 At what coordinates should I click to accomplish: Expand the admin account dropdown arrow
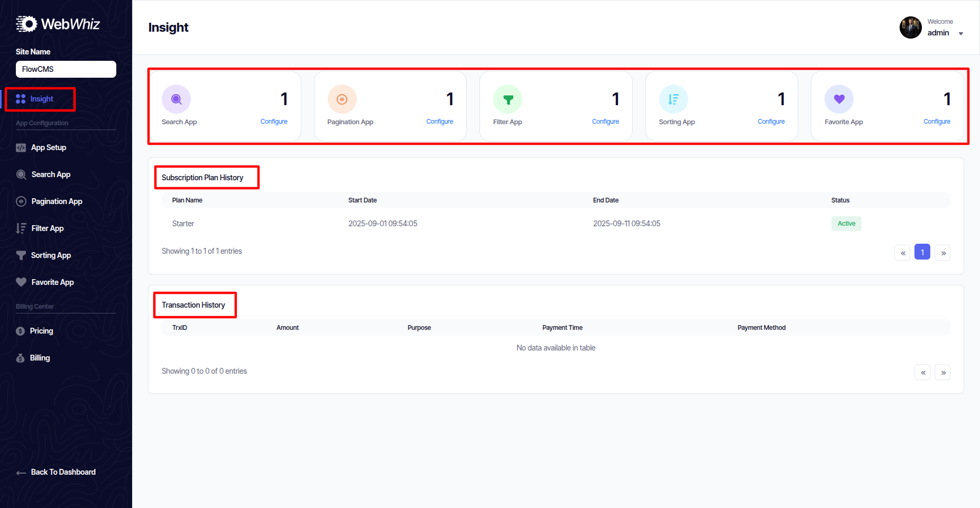pos(960,34)
